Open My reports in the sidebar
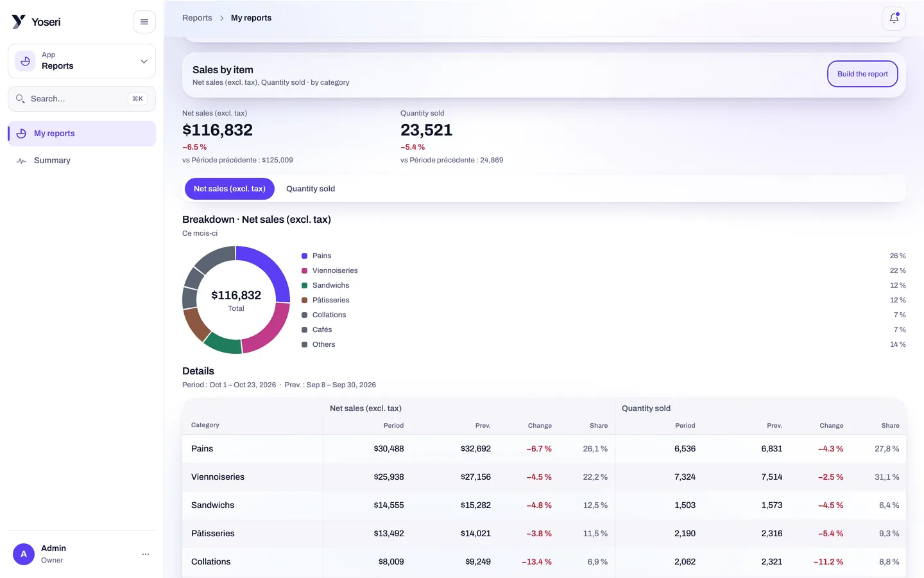 point(81,134)
